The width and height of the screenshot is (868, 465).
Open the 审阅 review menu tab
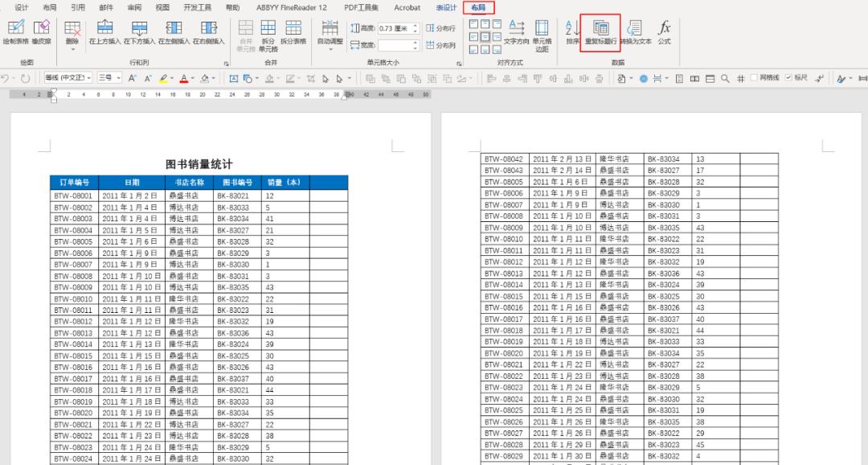[x=134, y=8]
